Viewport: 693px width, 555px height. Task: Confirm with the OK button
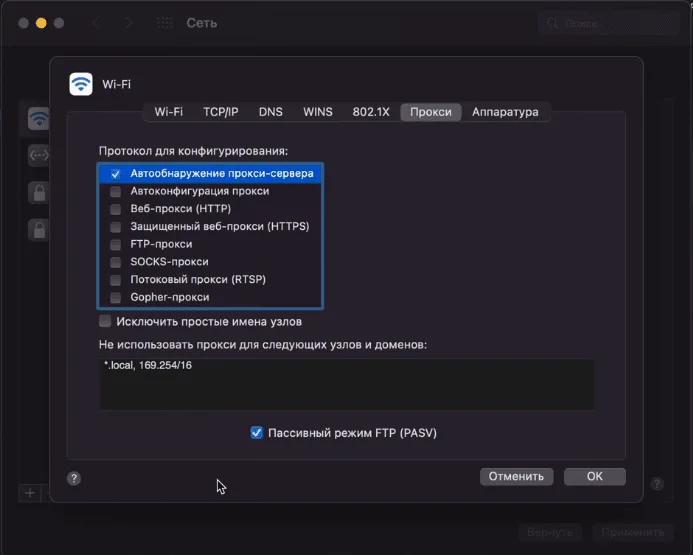click(594, 476)
